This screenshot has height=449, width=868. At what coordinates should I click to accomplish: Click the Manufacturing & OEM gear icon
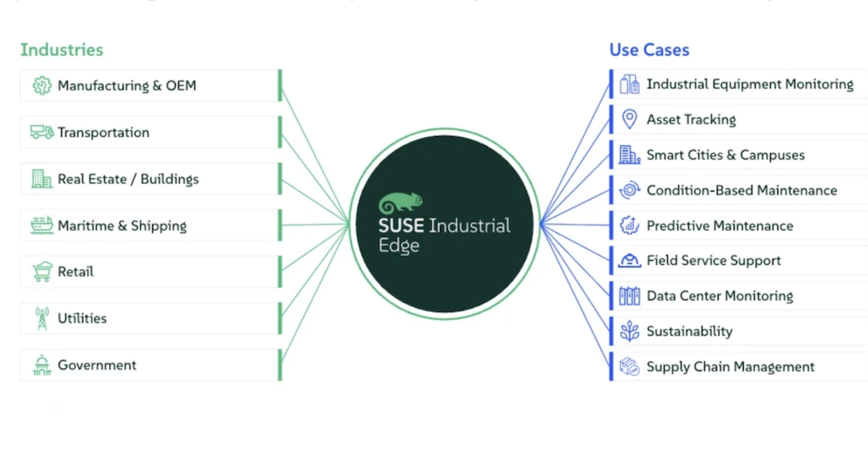[42, 86]
